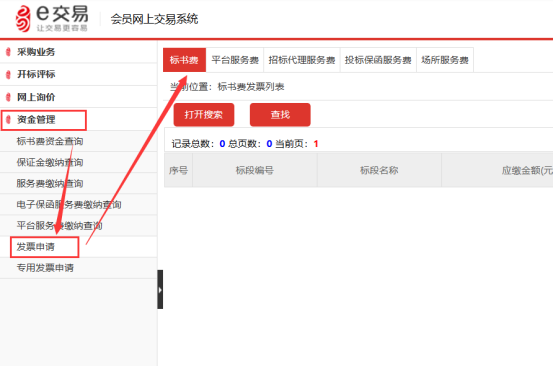Click the 会员网上交易系统 title text

(x=154, y=19)
